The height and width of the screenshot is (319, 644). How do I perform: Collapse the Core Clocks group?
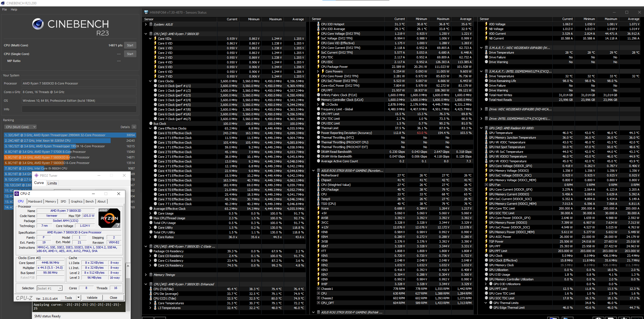(x=150, y=81)
